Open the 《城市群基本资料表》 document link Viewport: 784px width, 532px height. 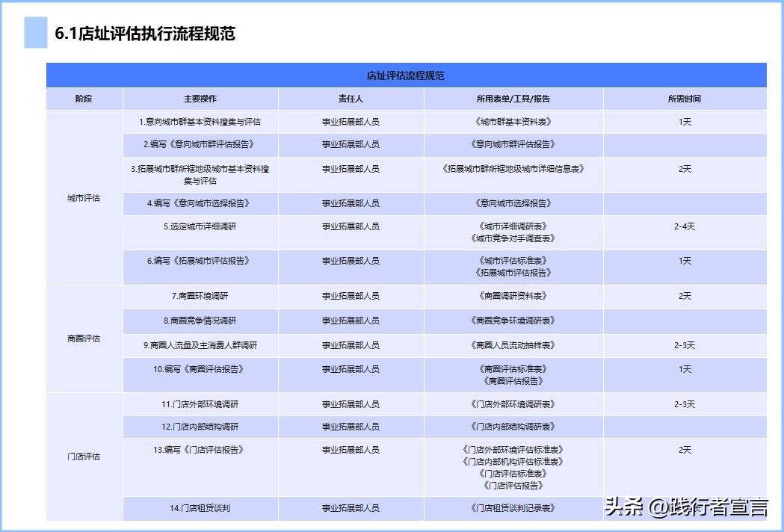(513, 120)
